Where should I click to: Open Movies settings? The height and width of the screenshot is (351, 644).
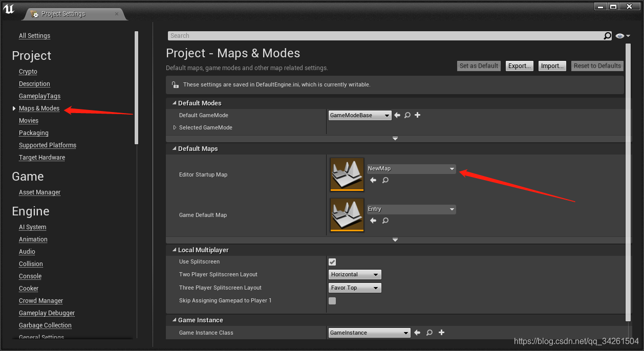(x=29, y=121)
